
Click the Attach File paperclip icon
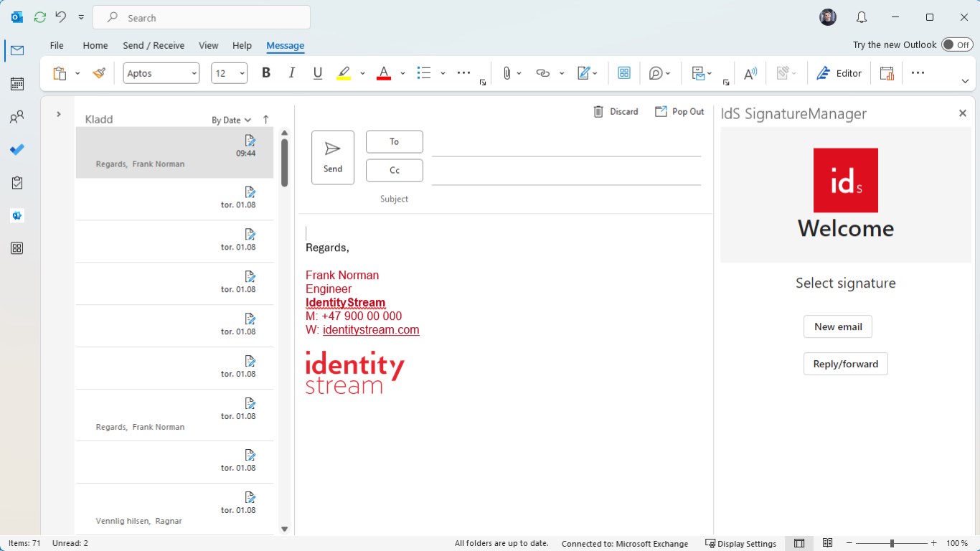[x=507, y=73]
